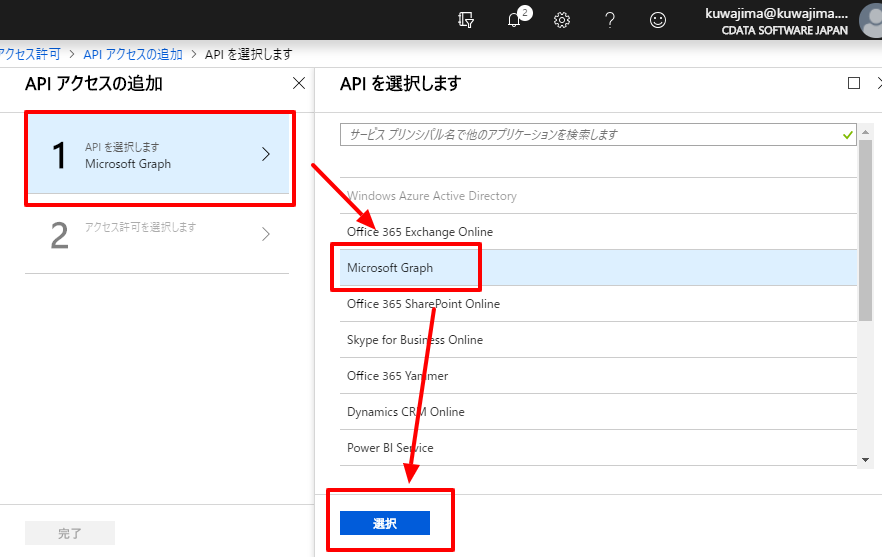Click the 完了 button

point(70,533)
